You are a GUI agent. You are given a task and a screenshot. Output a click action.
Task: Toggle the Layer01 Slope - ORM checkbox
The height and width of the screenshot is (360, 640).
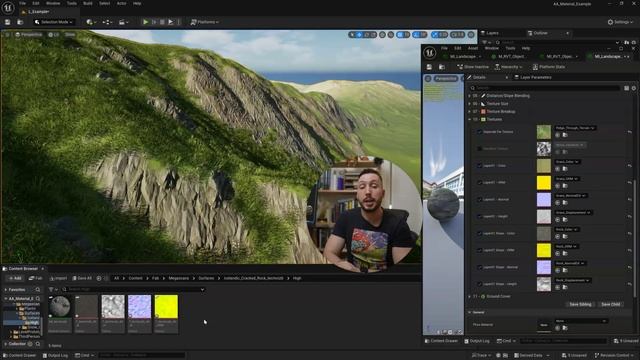click(x=479, y=250)
